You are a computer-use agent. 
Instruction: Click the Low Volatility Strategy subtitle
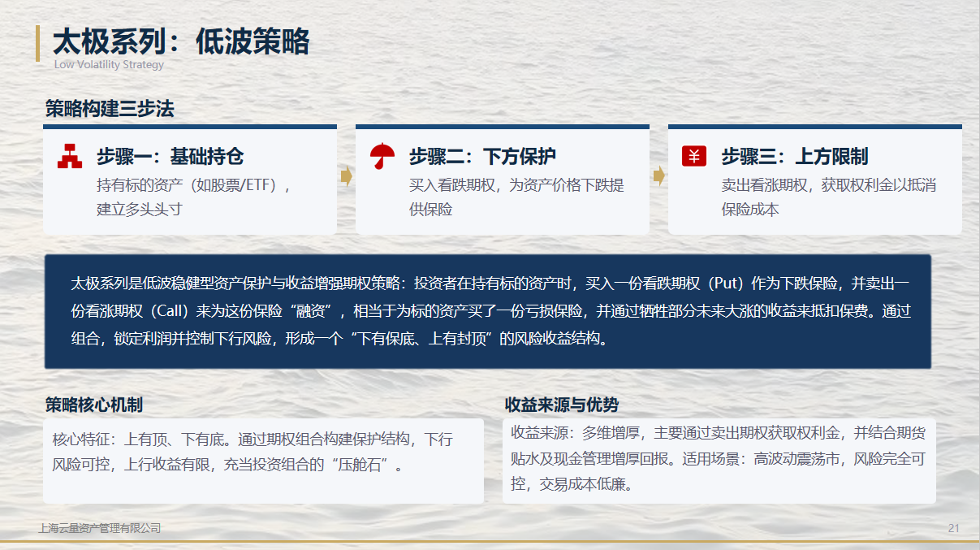pos(109,65)
